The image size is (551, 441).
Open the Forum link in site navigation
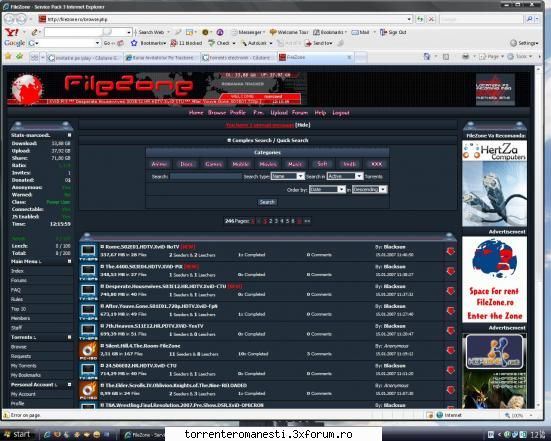click(x=300, y=113)
